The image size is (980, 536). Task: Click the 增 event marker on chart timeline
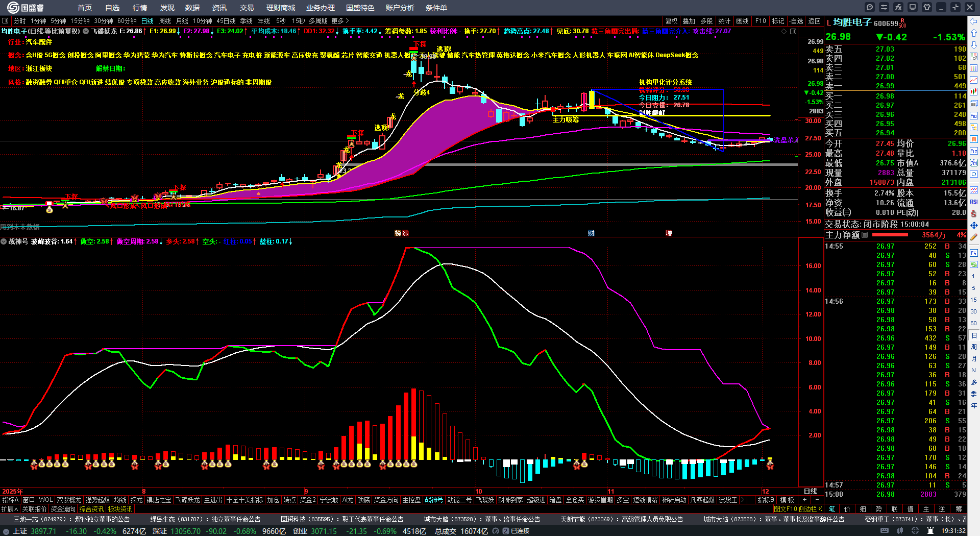click(669, 233)
